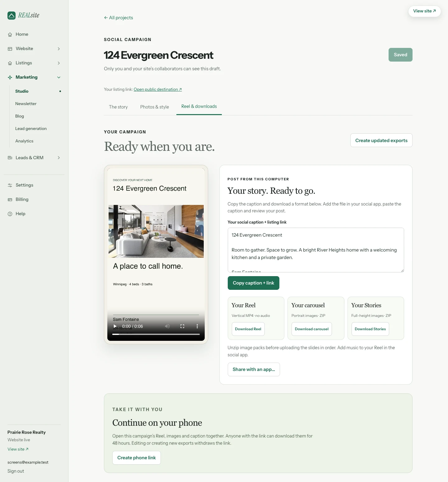Image resolution: width=448 pixels, height=482 pixels.
Task: Open the public destination link
Action: pyautogui.click(x=158, y=90)
